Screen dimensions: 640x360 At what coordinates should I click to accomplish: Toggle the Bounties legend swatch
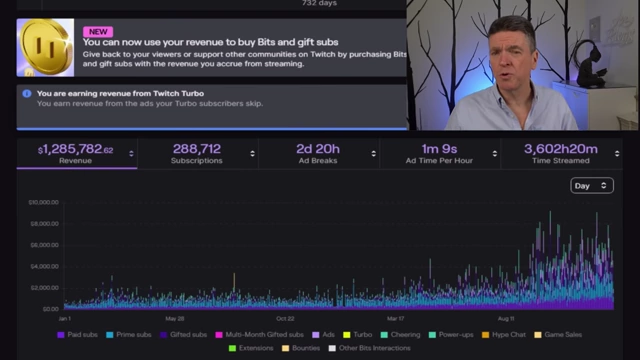(285, 348)
